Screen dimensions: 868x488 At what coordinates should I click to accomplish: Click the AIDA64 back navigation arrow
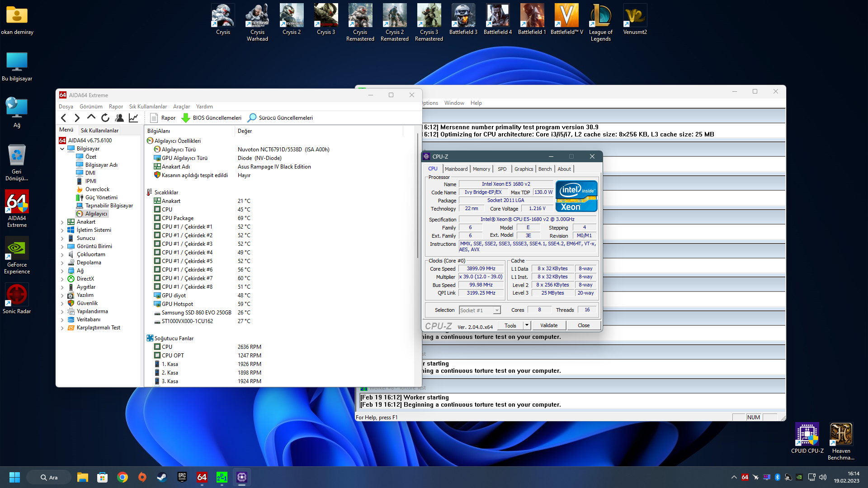(x=64, y=118)
